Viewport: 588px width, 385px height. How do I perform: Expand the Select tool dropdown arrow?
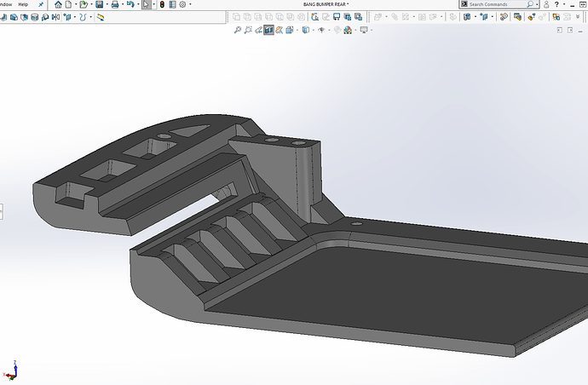[x=153, y=4]
